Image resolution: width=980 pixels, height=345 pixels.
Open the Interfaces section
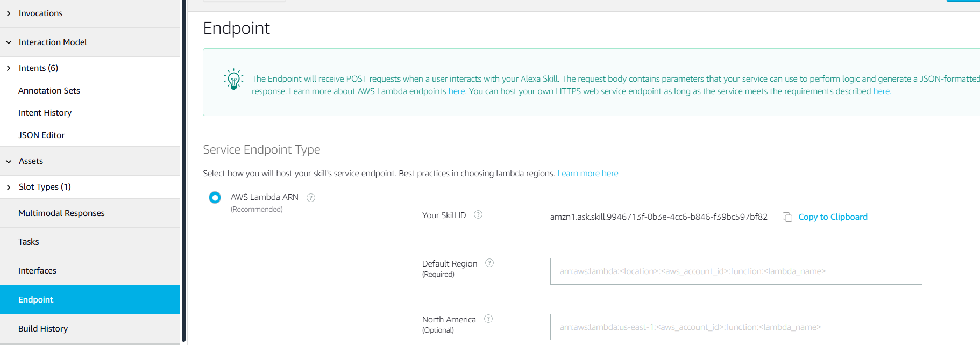point(37,271)
